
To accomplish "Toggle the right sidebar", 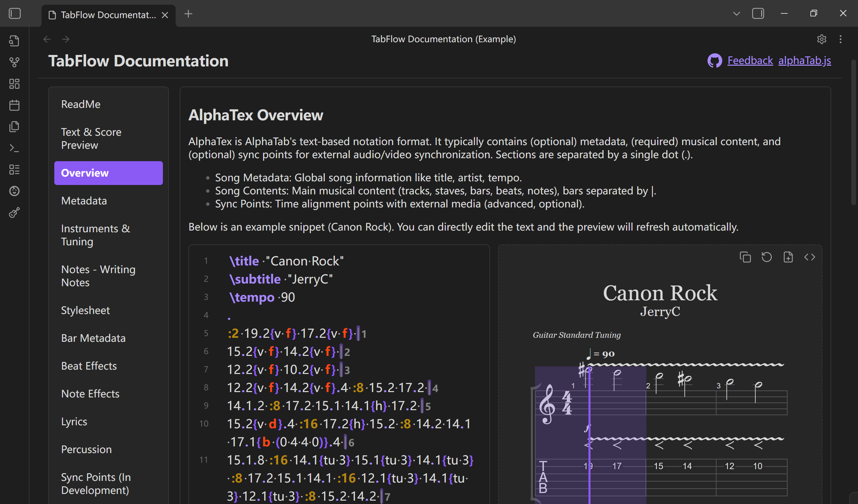I will point(758,14).
